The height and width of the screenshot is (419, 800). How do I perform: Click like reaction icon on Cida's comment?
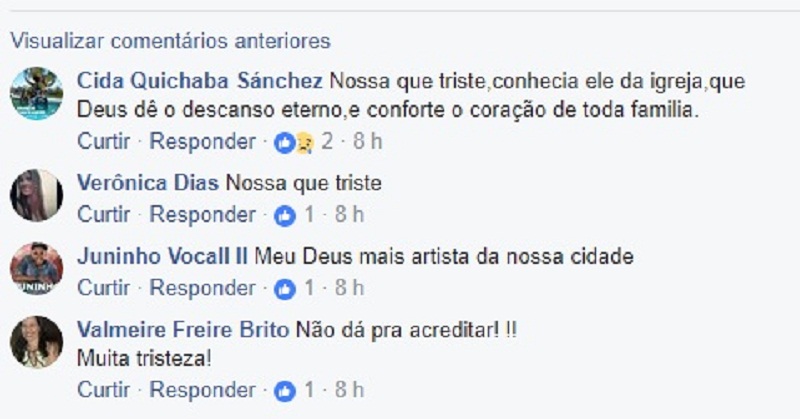tap(286, 141)
